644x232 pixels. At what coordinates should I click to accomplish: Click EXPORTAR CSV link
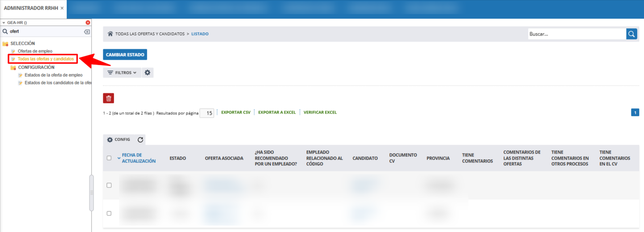236,112
